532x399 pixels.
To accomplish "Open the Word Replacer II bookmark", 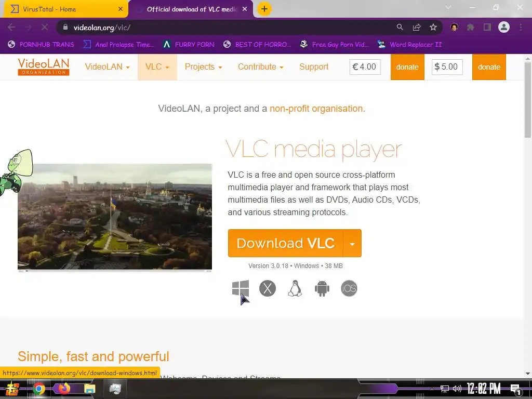I will 409,45.
